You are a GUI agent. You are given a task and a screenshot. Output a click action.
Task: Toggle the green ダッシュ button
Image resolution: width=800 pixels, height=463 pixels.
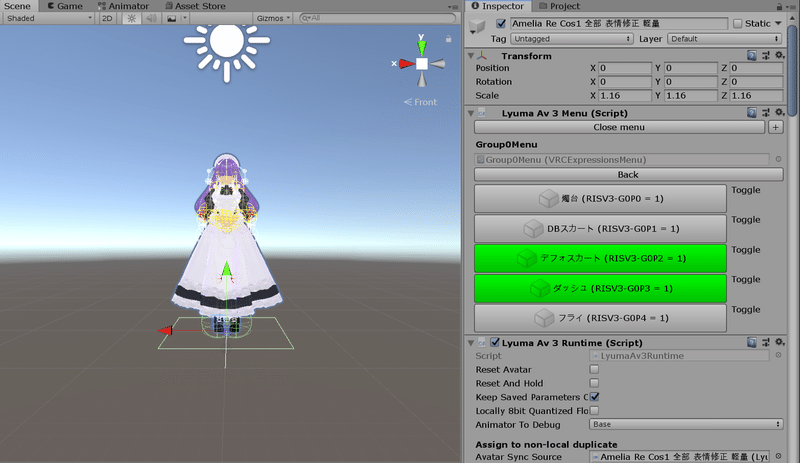(600, 288)
